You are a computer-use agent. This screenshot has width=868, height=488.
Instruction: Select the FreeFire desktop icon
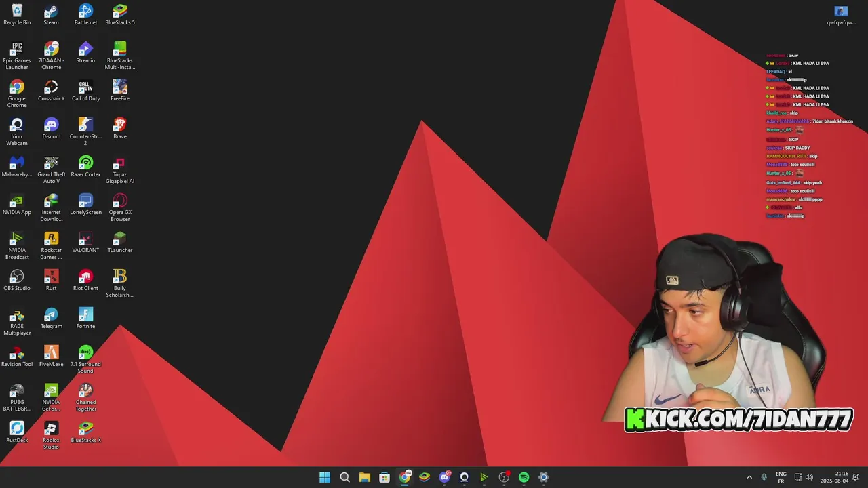click(120, 91)
